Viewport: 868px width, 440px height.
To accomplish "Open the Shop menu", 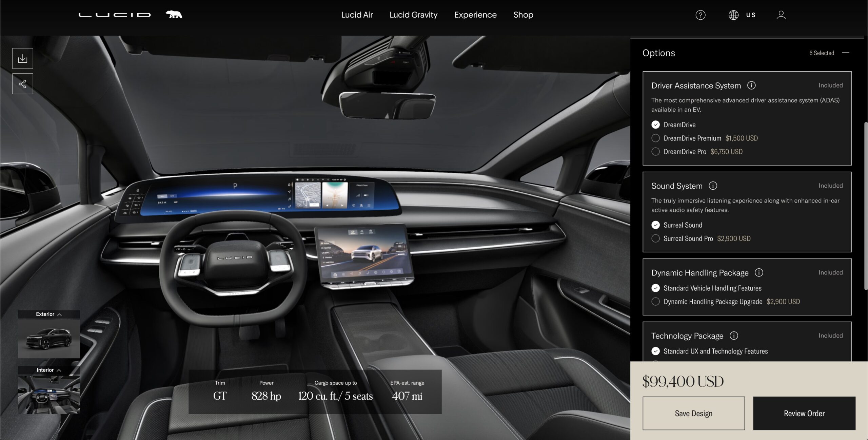I will coord(523,15).
